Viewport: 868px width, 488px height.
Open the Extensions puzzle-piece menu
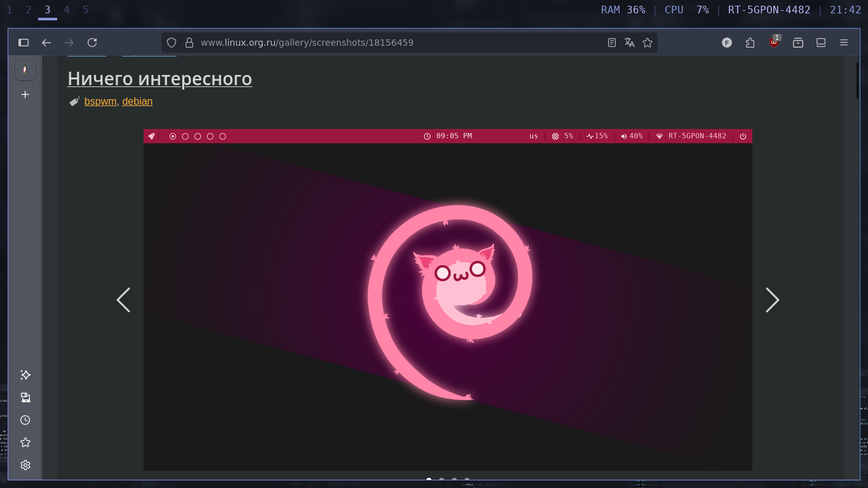pos(750,43)
